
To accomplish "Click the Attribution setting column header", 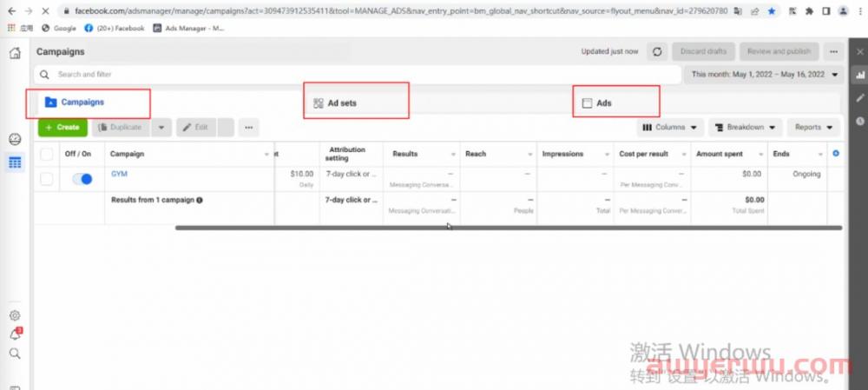I will point(351,154).
